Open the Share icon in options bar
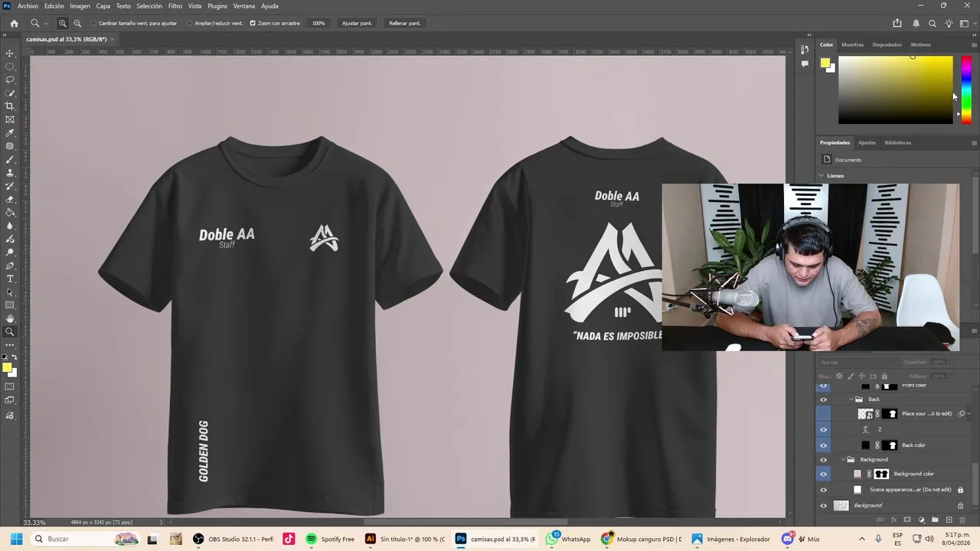The height and width of the screenshot is (551, 980). (897, 23)
